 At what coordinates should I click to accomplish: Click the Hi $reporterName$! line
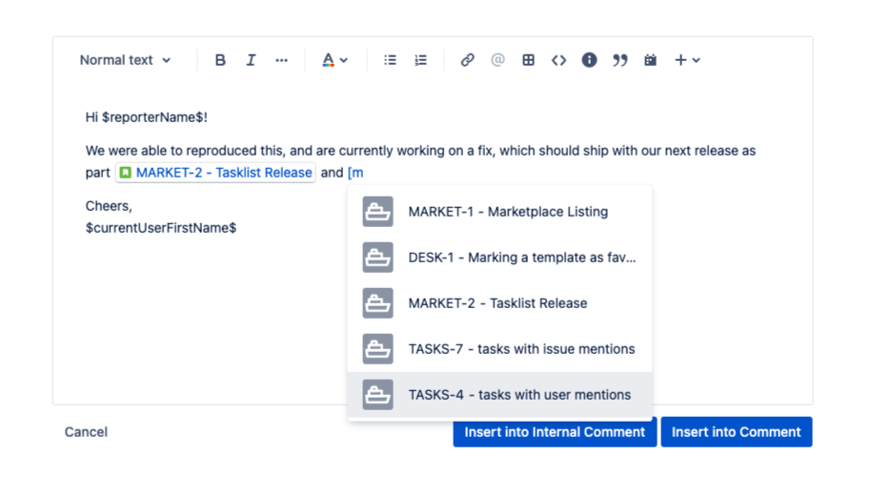(x=146, y=117)
